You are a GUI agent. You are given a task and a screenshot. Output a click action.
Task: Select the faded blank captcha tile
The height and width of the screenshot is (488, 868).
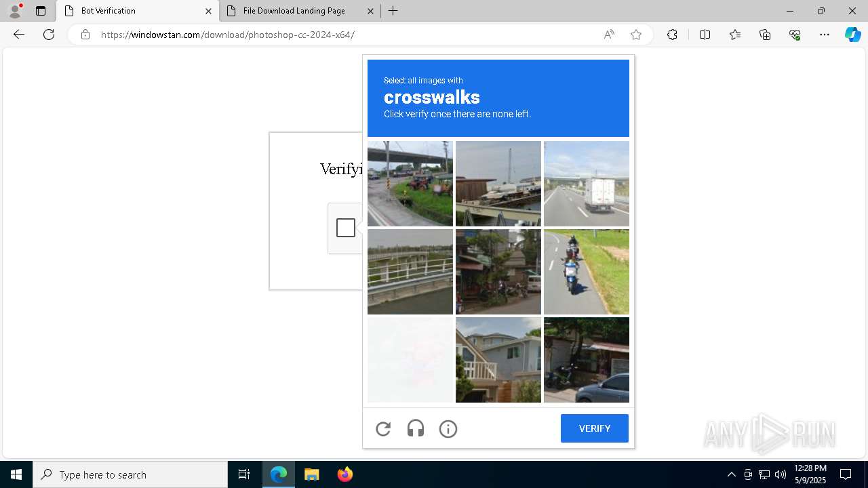(410, 360)
